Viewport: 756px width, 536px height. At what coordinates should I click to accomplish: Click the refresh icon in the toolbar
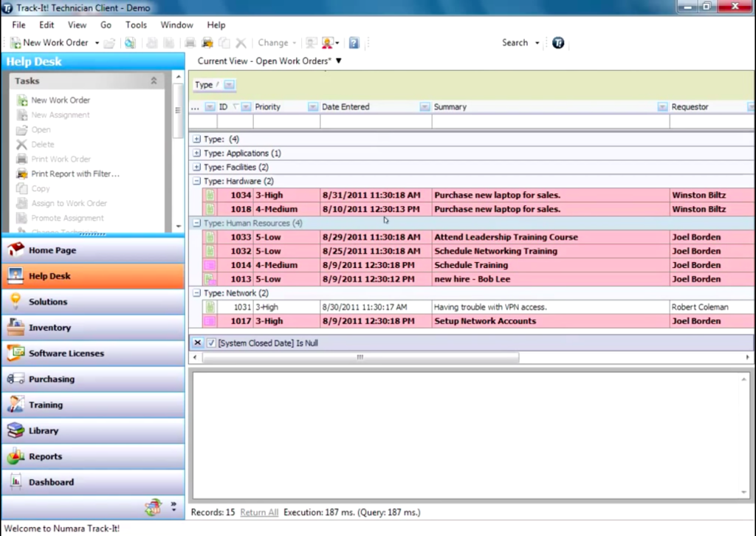pyautogui.click(x=130, y=43)
